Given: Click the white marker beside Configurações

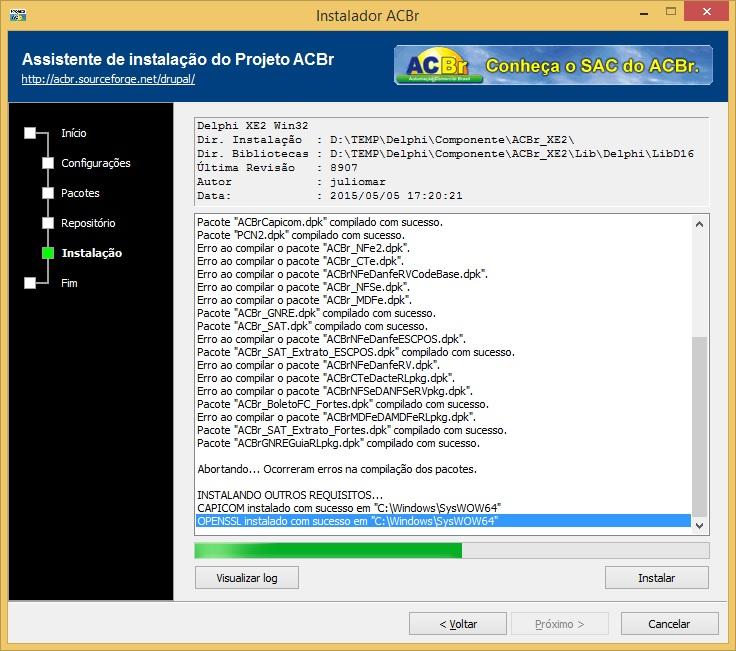Looking at the screenshot, I should tap(48, 163).
